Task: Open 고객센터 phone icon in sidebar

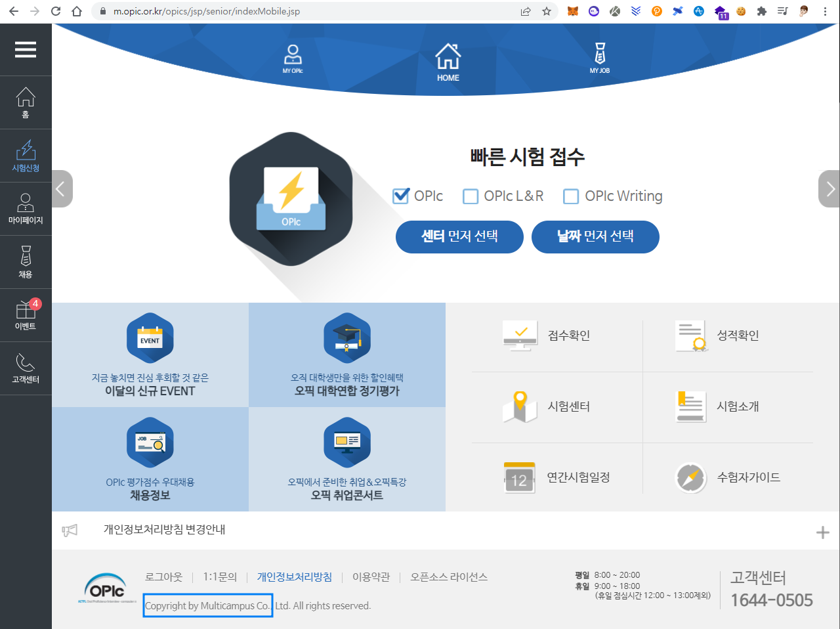Action: click(x=26, y=368)
